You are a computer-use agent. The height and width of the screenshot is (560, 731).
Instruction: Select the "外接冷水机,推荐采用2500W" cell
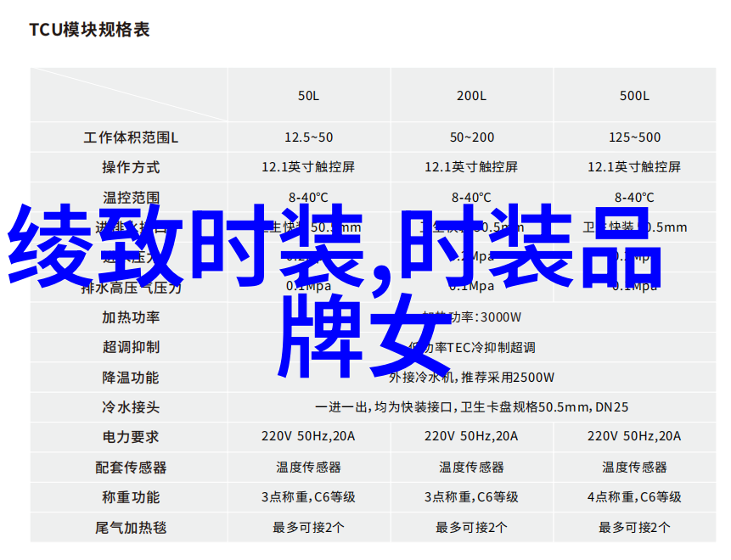click(471, 378)
